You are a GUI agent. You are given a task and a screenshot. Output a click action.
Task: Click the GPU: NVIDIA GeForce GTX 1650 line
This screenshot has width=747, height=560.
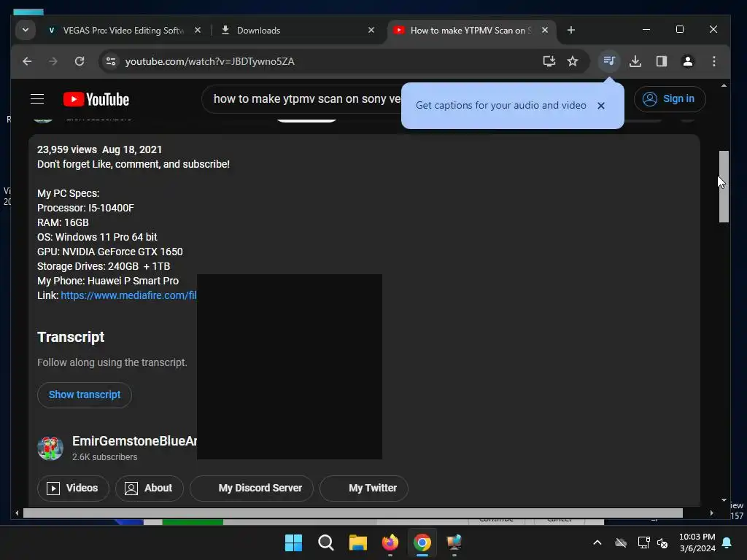click(110, 252)
